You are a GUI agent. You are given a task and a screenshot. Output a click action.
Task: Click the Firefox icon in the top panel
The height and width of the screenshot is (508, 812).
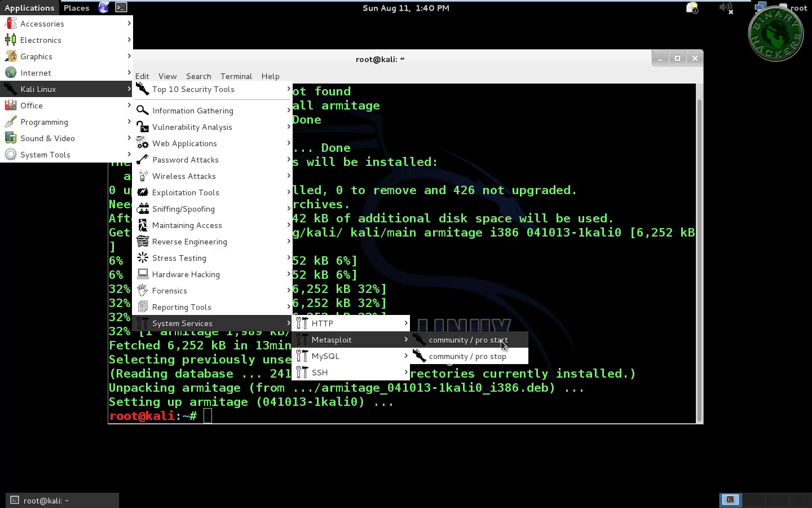(103, 7)
